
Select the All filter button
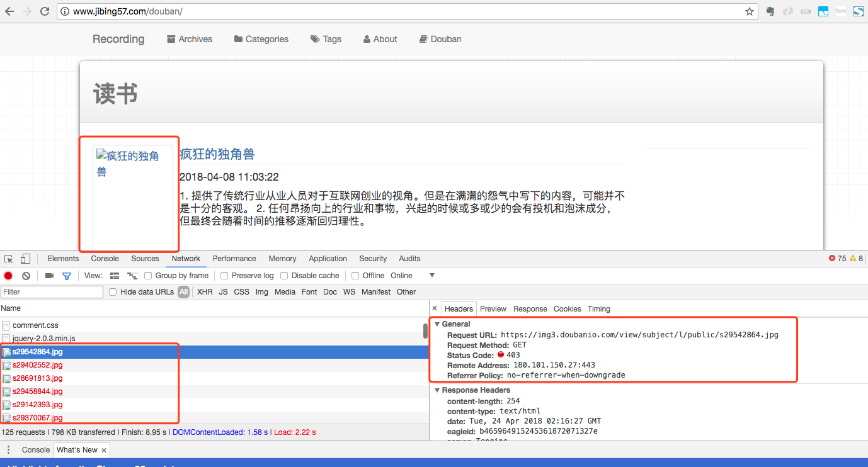point(183,292)
